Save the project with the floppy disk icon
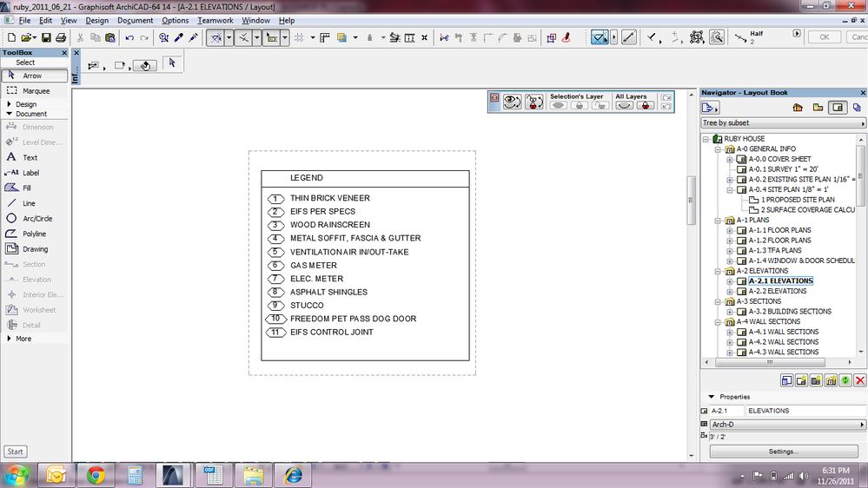This screenshot has width=868, height=488. (x=47, y=37)
